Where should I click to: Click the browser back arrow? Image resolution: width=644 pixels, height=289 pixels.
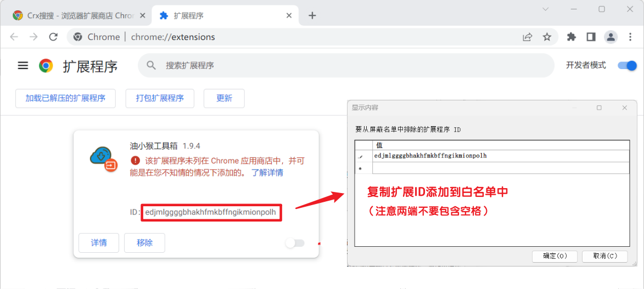click(x=14, y=37)
